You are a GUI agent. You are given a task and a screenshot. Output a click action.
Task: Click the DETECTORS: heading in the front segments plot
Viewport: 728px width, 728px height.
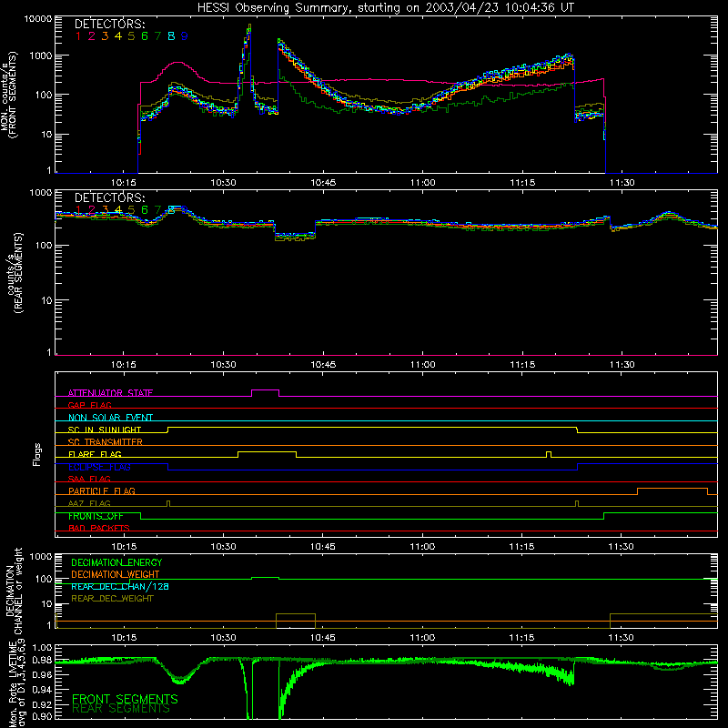(x=110, y=25)
